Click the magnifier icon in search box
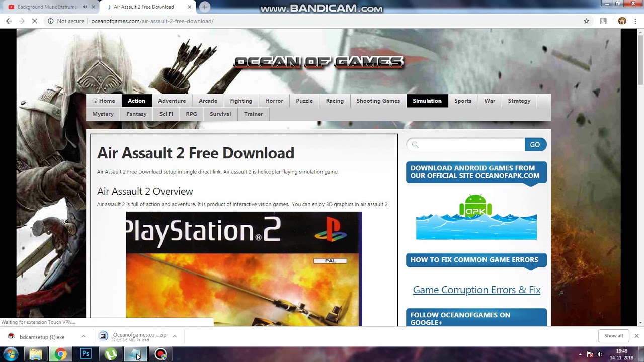The image size is (644, 362). (x=415, y=145)
